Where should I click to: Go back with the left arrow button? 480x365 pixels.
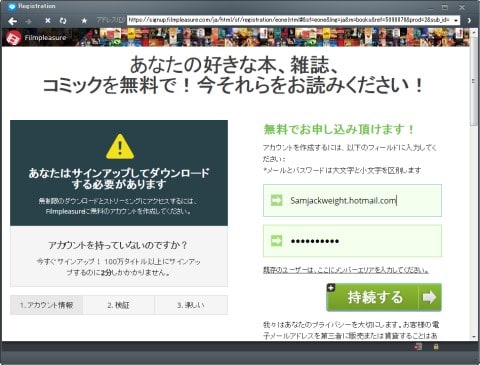coord(12,21)
